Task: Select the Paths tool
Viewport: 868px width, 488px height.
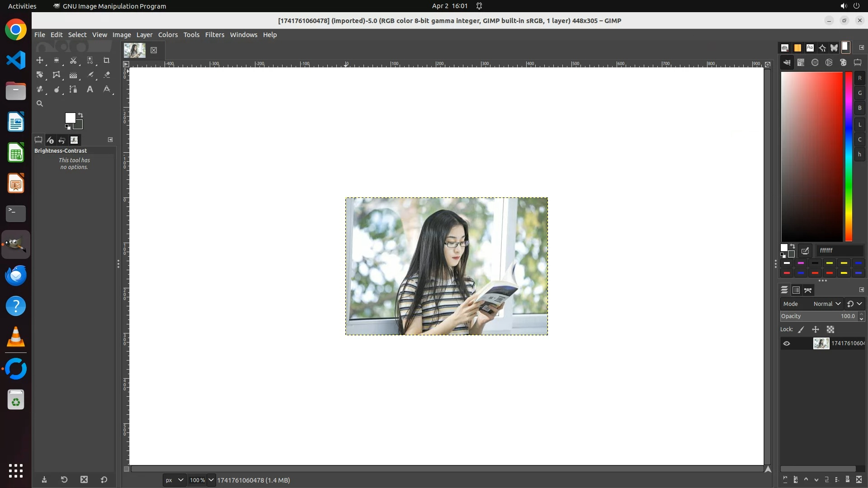Action: coord(73,89)
